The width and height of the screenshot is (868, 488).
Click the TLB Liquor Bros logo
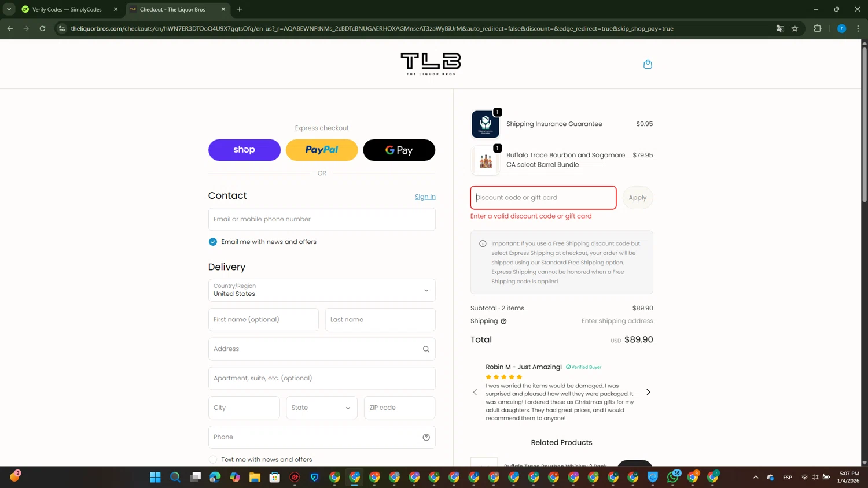click(431, 64)
